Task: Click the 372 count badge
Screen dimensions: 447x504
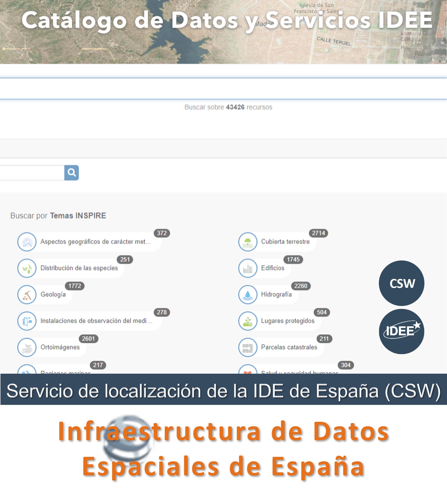Action: pos(162,233)
